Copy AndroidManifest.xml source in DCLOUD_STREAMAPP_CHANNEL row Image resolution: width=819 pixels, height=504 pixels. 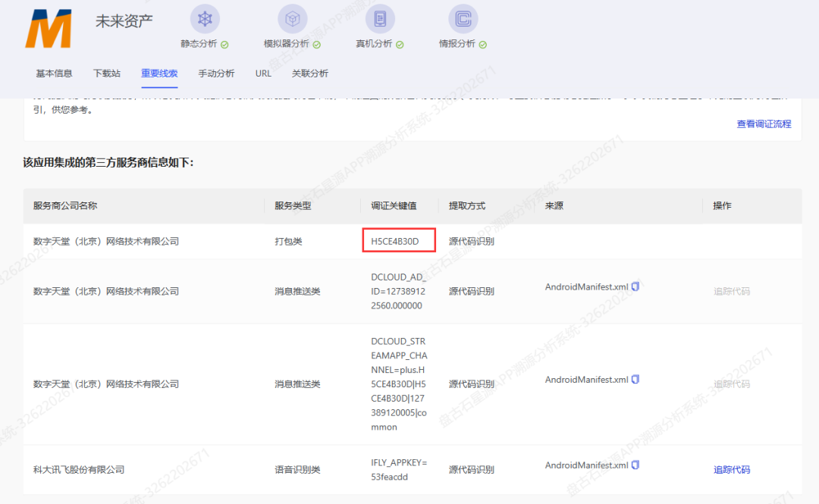click(x=635, y=379)
